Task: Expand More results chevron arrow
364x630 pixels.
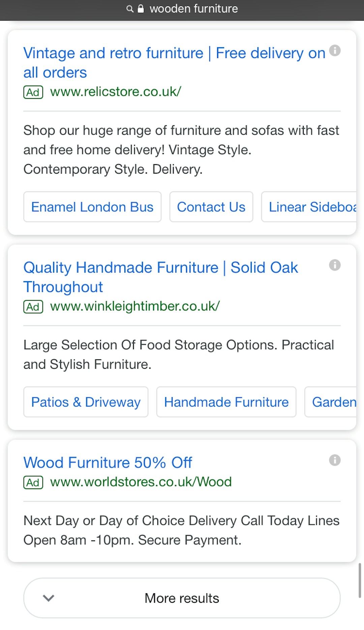Action: click(x=49, y=598)
